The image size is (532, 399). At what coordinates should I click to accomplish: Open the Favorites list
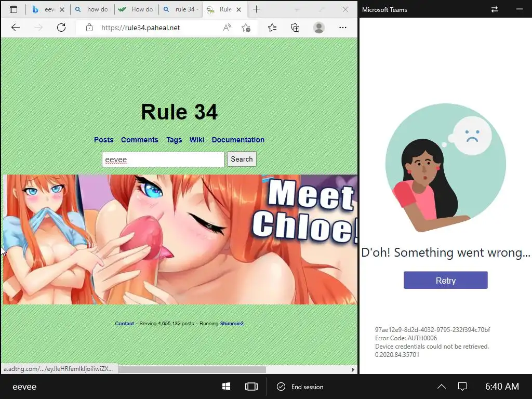click(x=272, y=28)
